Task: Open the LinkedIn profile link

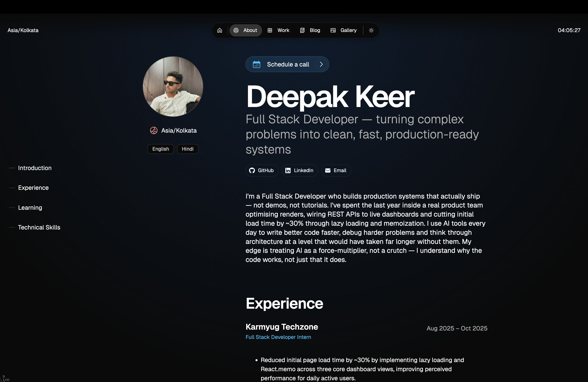Action: click(x=300, y=171)
